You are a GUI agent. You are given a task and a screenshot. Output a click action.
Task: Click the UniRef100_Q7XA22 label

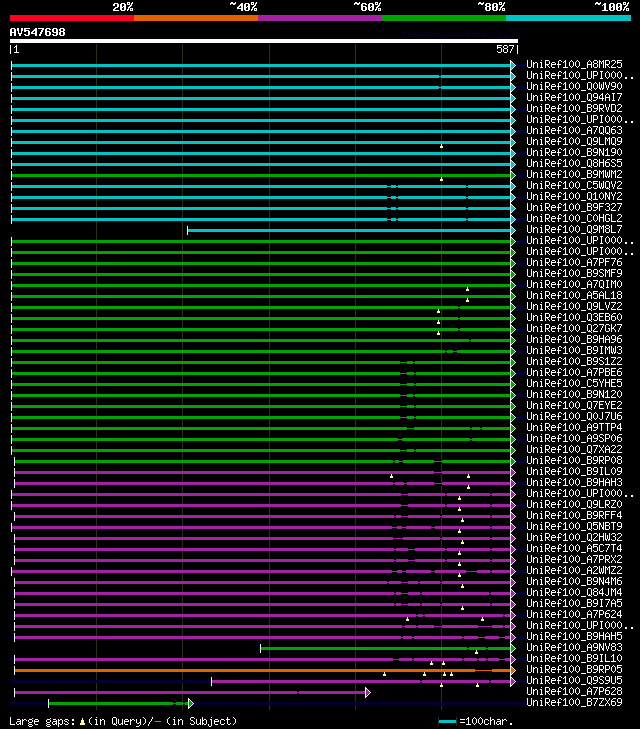pyautogui.click(x=574, y=450)
